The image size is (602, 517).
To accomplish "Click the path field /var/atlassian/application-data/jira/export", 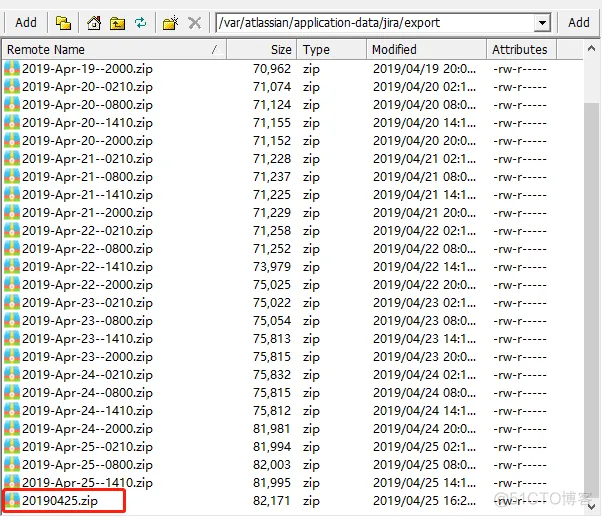I will point(375,23).
